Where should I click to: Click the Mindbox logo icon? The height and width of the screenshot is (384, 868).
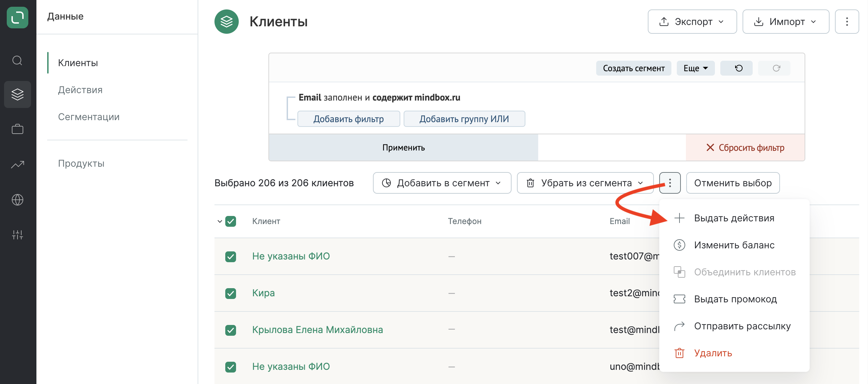18,18
